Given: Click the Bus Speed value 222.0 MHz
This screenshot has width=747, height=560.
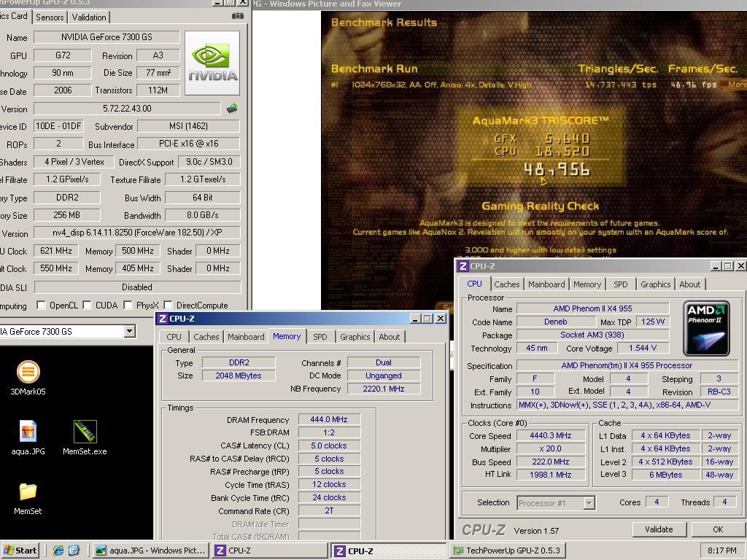Looking at the screenshot, I should coord(551,462).
